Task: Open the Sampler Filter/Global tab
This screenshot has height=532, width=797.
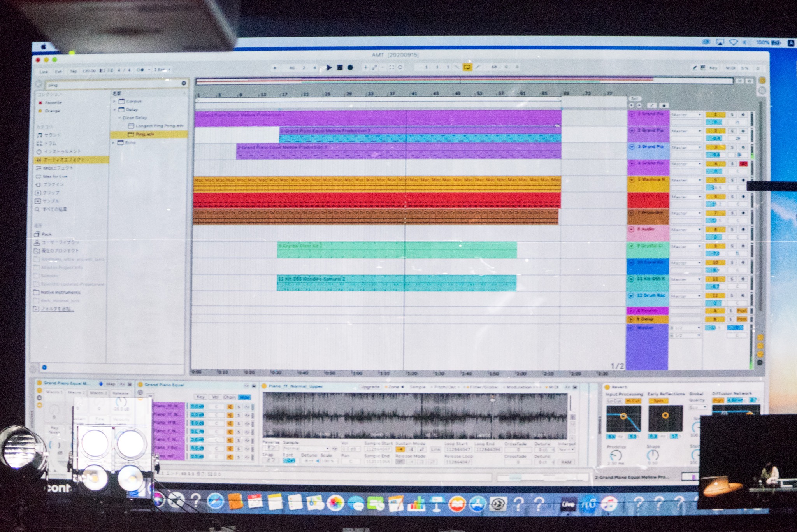Action: pyautogui.click(x=481, y=387)
